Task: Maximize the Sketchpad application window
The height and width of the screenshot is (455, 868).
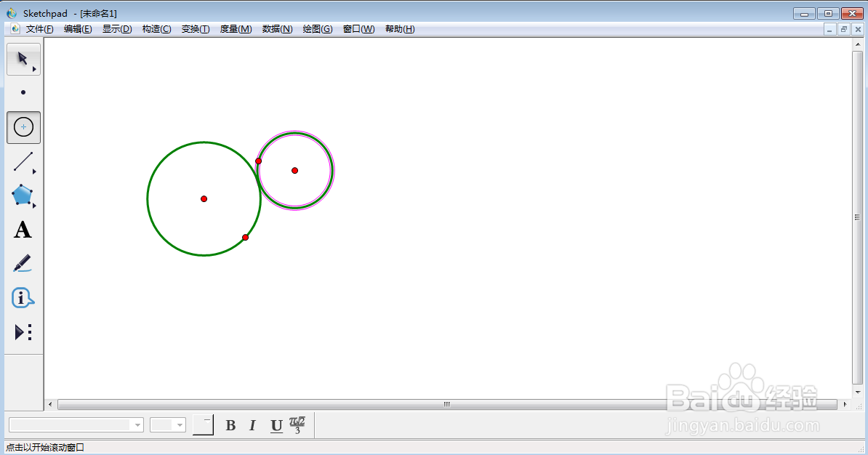Action: coord(828,13)
